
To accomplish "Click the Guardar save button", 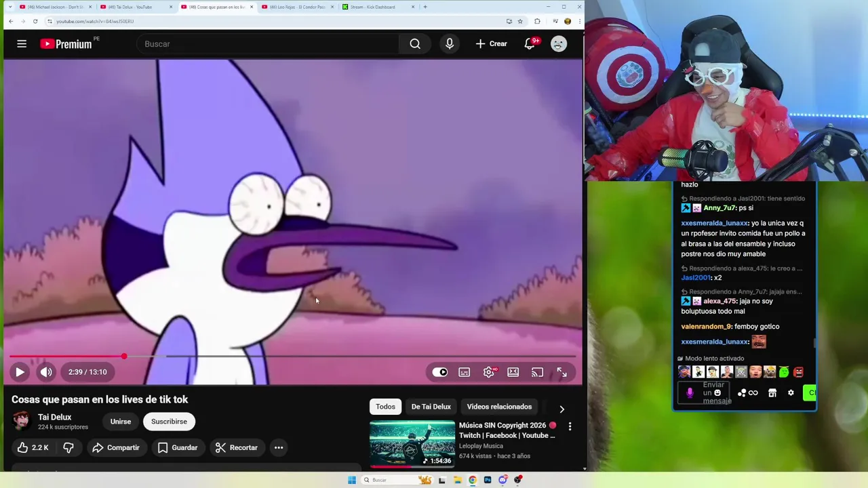I will [178, 447].
